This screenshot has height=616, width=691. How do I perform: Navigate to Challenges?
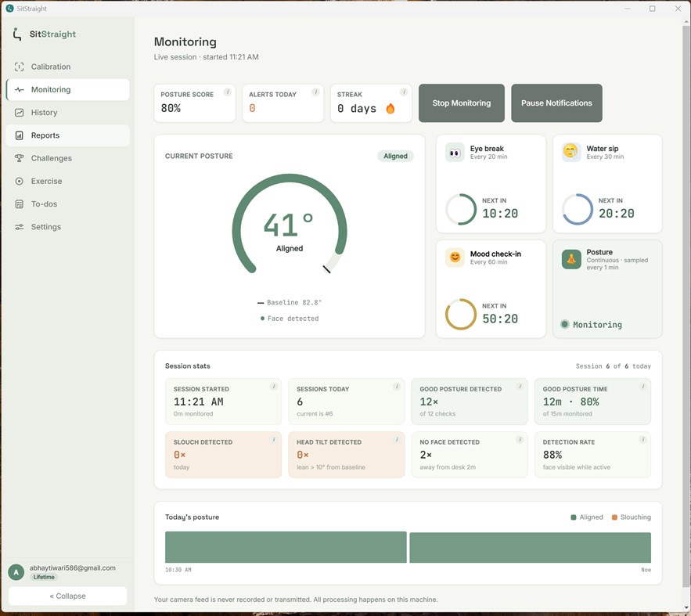tap(68, 158)
